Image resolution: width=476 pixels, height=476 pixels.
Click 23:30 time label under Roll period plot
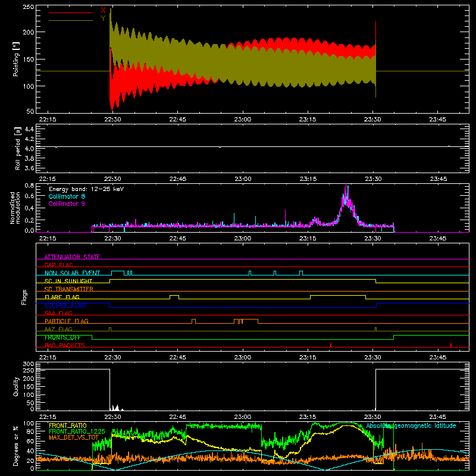(x=373, y=179)
